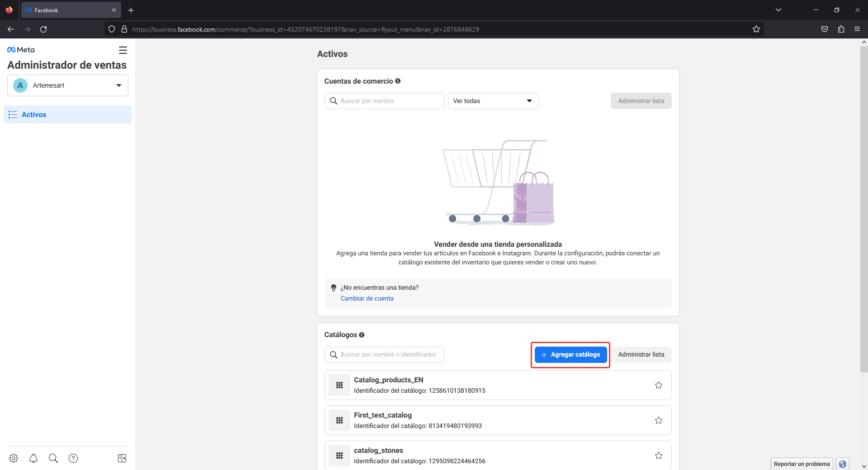Open notifications bell icon

tap(33, 458)
